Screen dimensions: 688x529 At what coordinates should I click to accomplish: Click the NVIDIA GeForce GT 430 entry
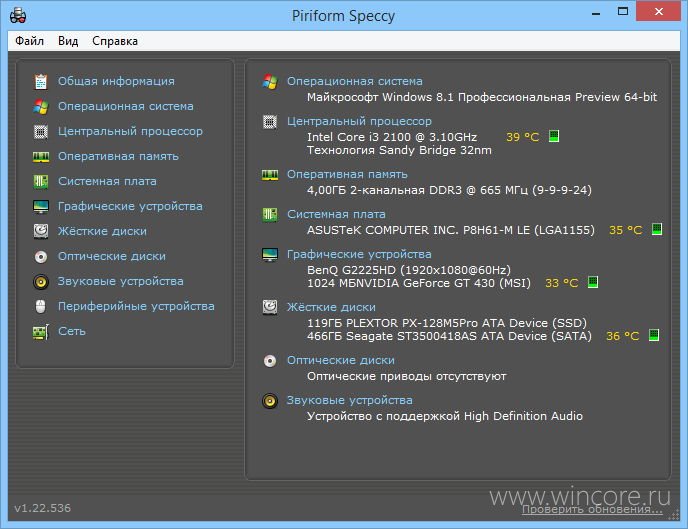point(419,283)
